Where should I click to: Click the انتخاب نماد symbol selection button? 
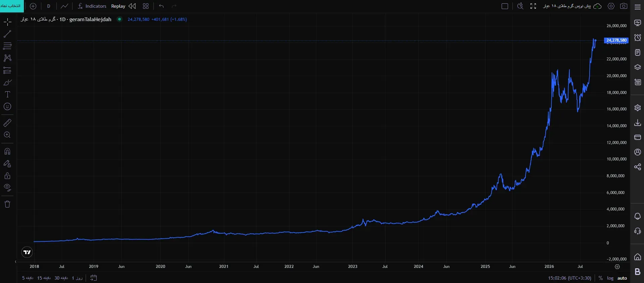coord(12,6)
